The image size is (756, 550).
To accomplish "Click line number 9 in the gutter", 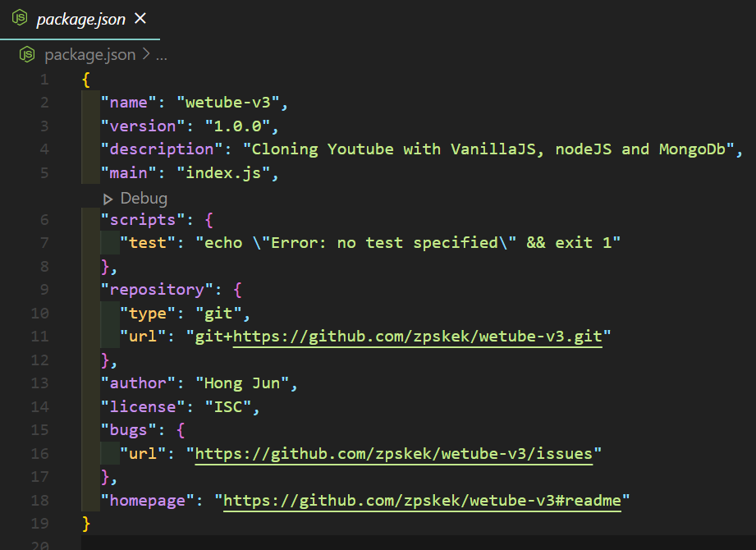I will pyautogui.click(x=44, y=290).
